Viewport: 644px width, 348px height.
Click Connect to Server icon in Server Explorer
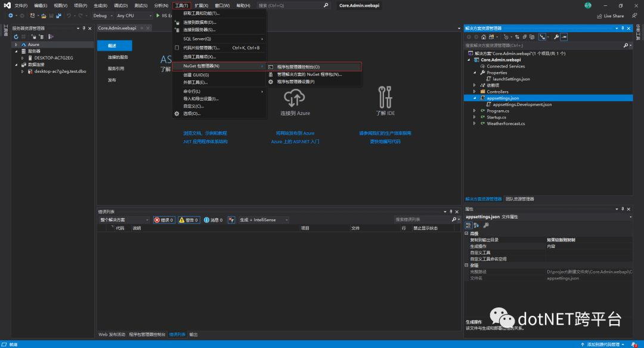point(42,36)
